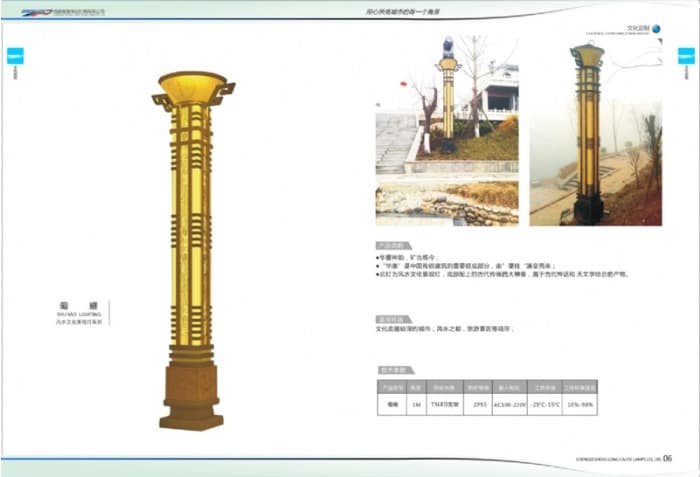Screen dimensions: 700x477
Task: Click the first gray section heading above the bullets
Action: click(x=393, y=246)
